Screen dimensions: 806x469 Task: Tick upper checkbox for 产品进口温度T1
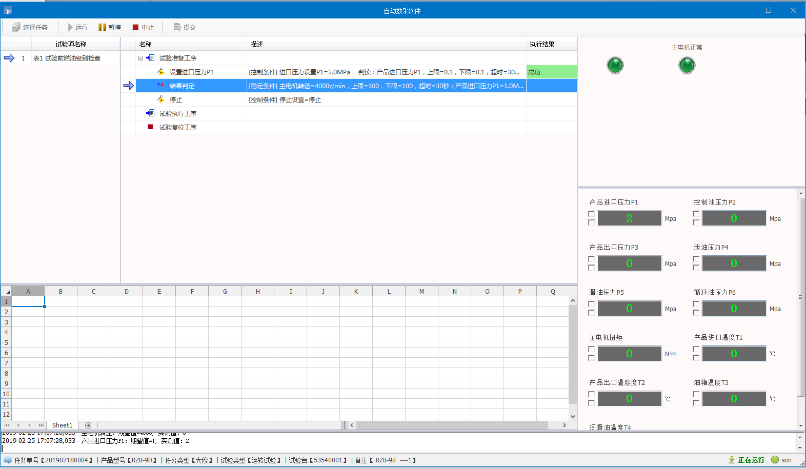[x=696, y=349]
